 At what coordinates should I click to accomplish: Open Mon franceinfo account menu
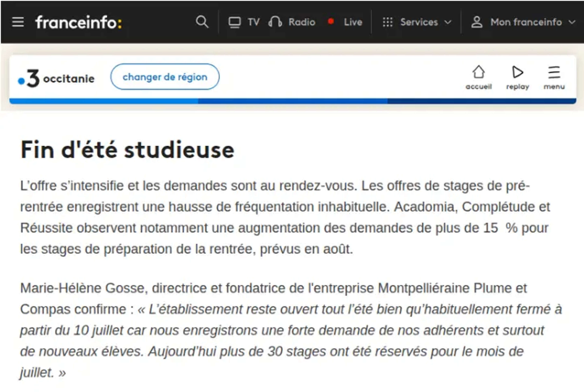pos(526,22)
